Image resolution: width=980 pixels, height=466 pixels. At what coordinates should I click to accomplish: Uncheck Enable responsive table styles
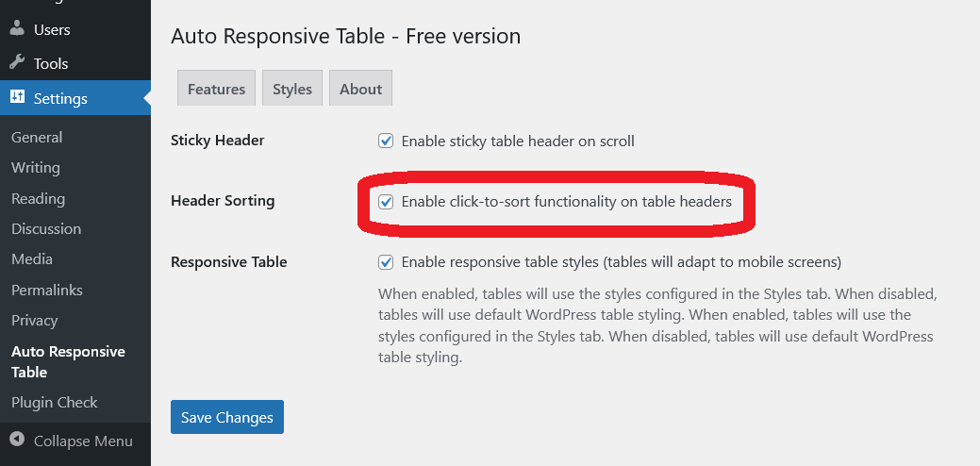[x=386, y=261]
